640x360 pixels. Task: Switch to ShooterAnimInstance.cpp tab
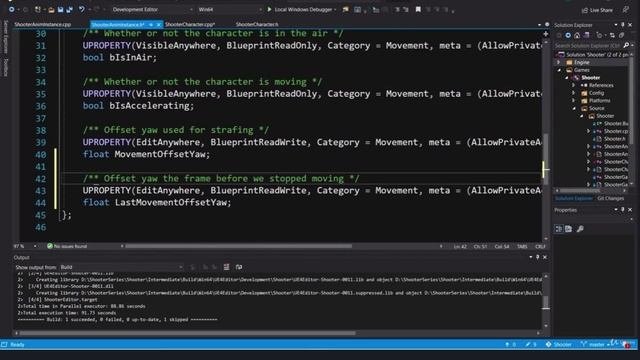pyautogui.click(x=42, y=24)
